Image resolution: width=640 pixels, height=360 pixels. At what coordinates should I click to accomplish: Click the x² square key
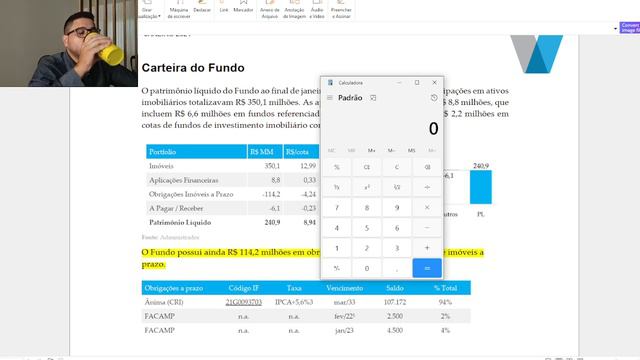click(367, 187)
